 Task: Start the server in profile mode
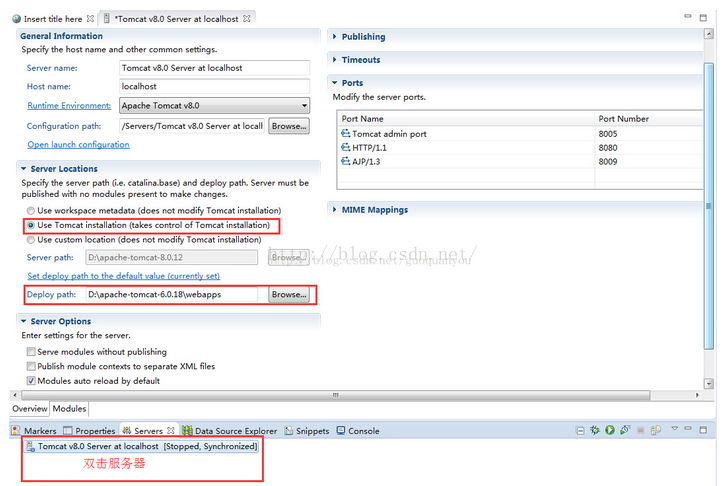tap(625, 430)
